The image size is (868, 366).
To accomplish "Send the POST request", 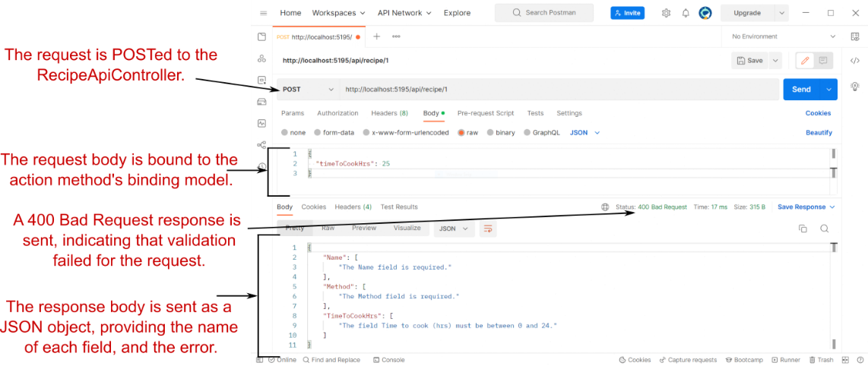I will pyautogui.click(x=802, y=89).
